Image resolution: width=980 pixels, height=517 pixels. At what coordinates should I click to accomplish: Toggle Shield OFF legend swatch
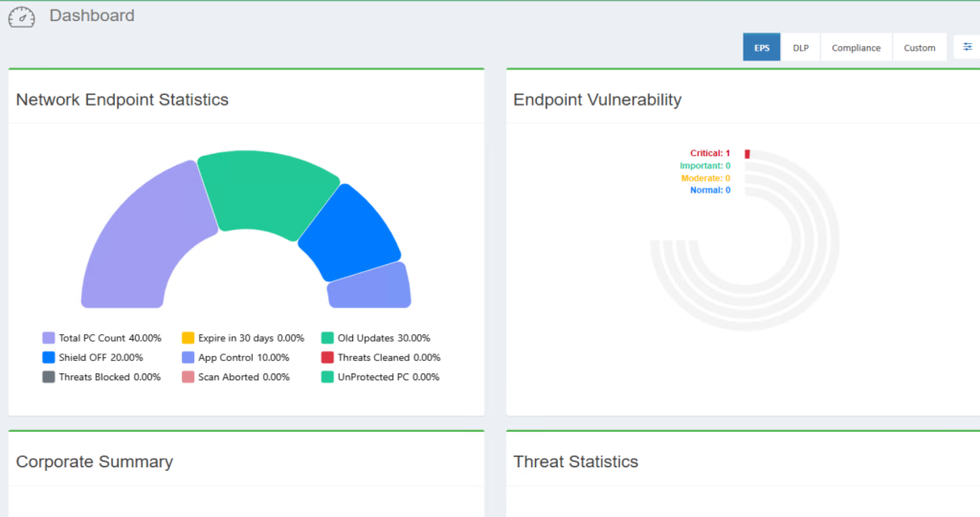pyautogui.click(x=49, y=357)
